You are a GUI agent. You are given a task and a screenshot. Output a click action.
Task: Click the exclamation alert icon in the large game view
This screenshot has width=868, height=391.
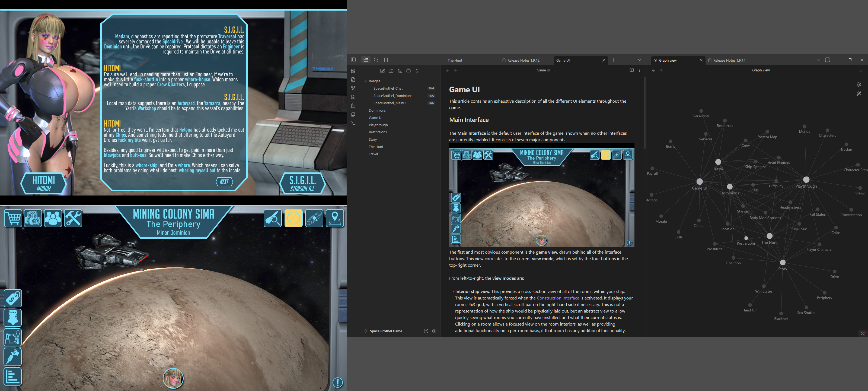click(x=338, y=382)
